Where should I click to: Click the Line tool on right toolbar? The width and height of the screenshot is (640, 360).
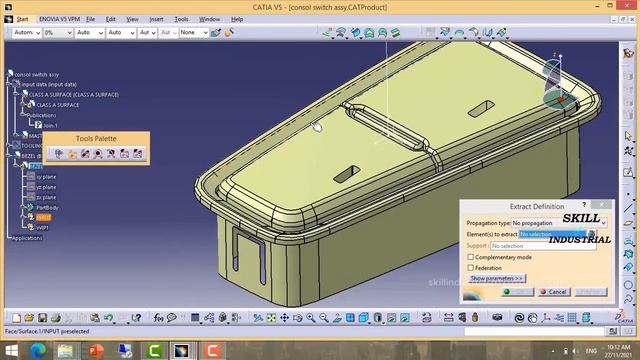629,209
